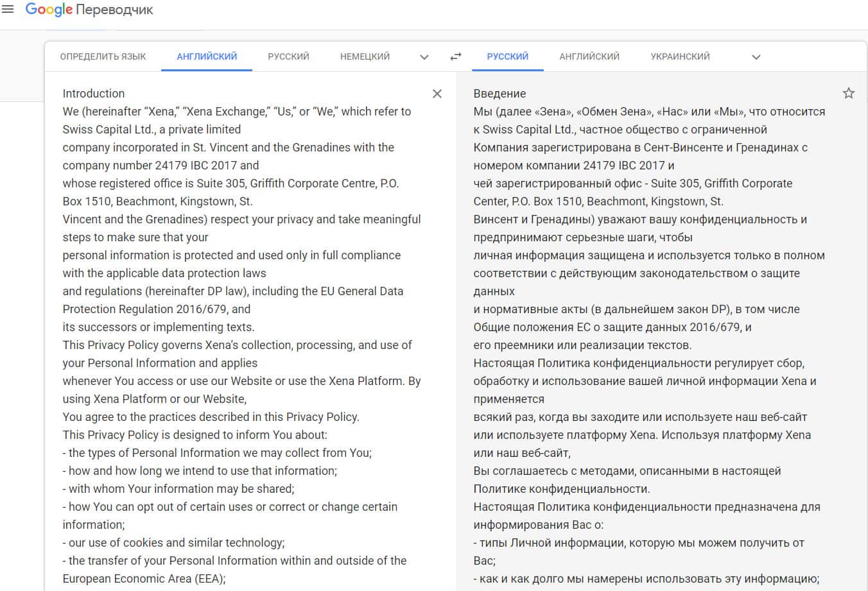This screenshot has height=591, width=868.
Task: Click translated line 'информирования Вас о:'
Action: click(539, 524)
